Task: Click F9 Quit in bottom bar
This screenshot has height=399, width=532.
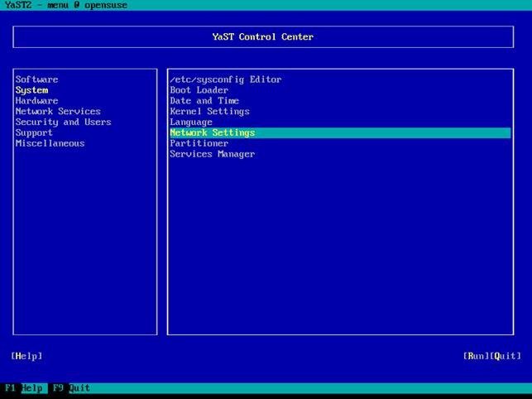Action: (71, 387)
